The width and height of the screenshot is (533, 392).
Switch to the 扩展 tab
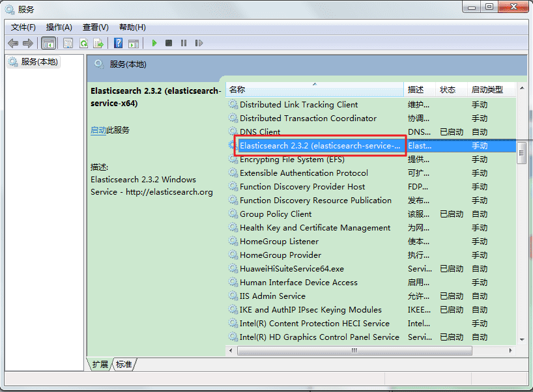coord(100,365)
